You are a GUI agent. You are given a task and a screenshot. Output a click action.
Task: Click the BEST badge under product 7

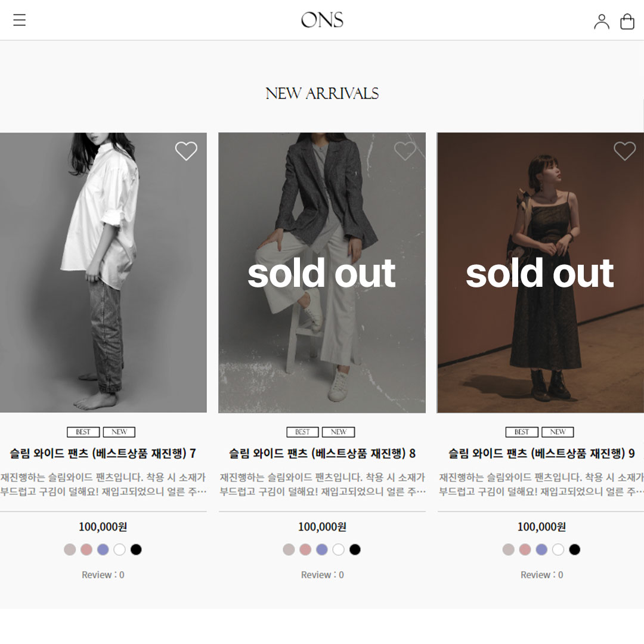[x=83, y=432]
